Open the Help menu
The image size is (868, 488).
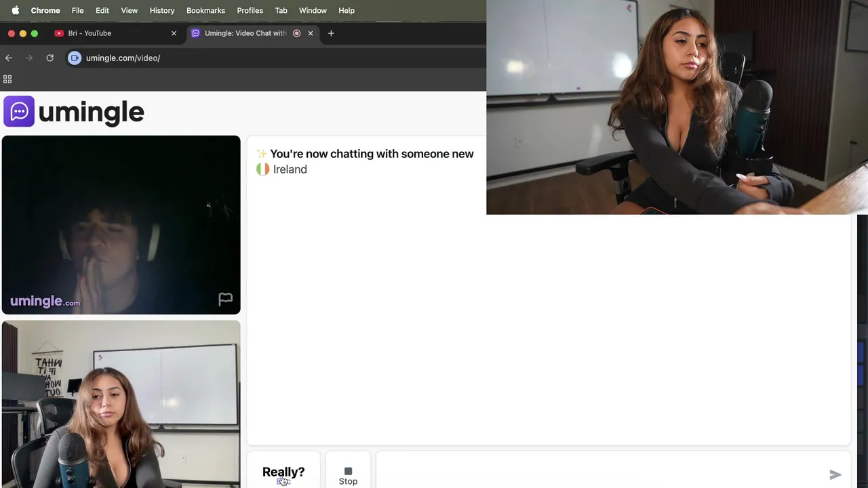pyautogui.click(x=347, y=10)
